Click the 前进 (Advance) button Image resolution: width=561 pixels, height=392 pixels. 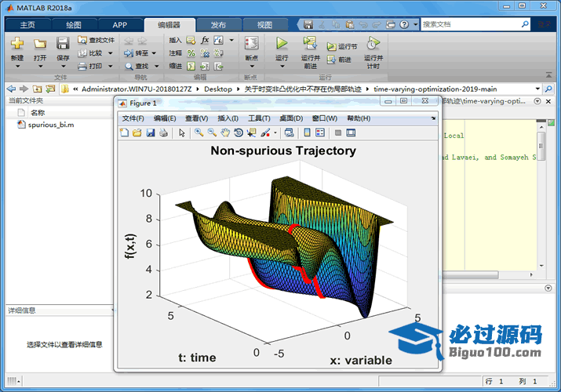[x=339, y=60]
